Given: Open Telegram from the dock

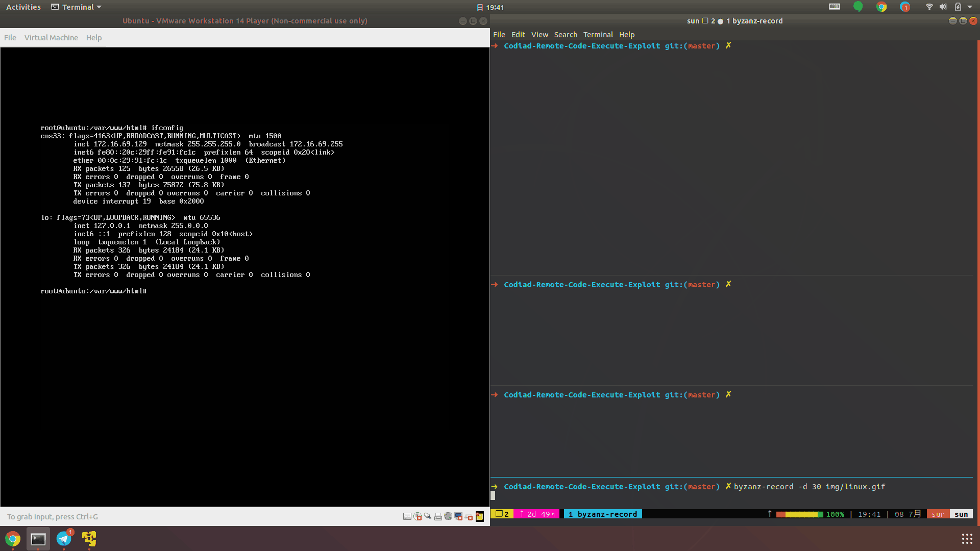Looking at the screenshot, I should (64, 539).
